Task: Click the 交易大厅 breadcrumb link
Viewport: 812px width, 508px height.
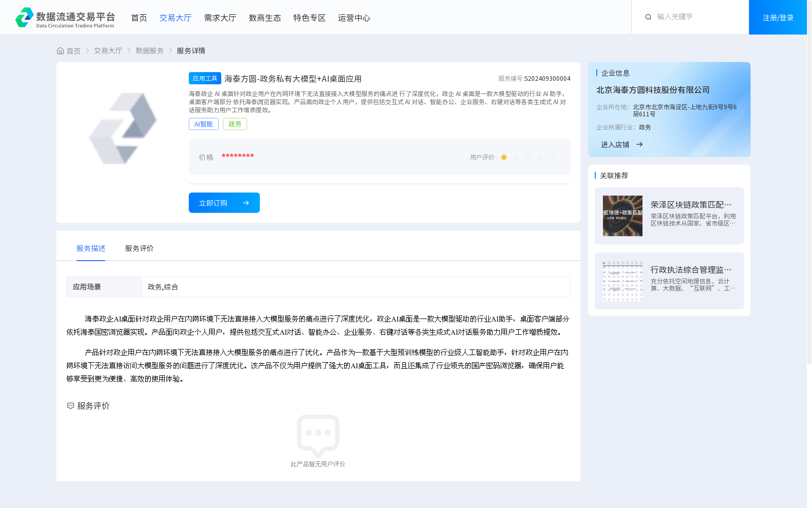Action: [108, 51]
